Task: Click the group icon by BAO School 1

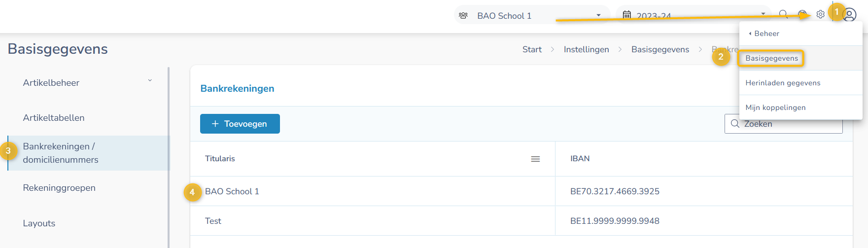Action: click(463, 15)
